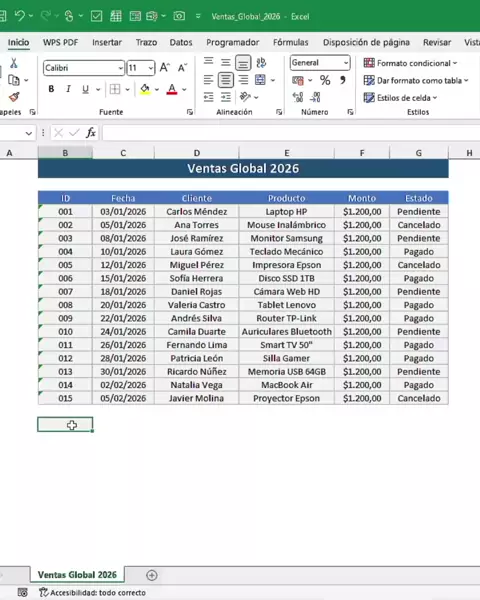Click the insert function fx icon
The image size is (480, 600).
(91, 133)
